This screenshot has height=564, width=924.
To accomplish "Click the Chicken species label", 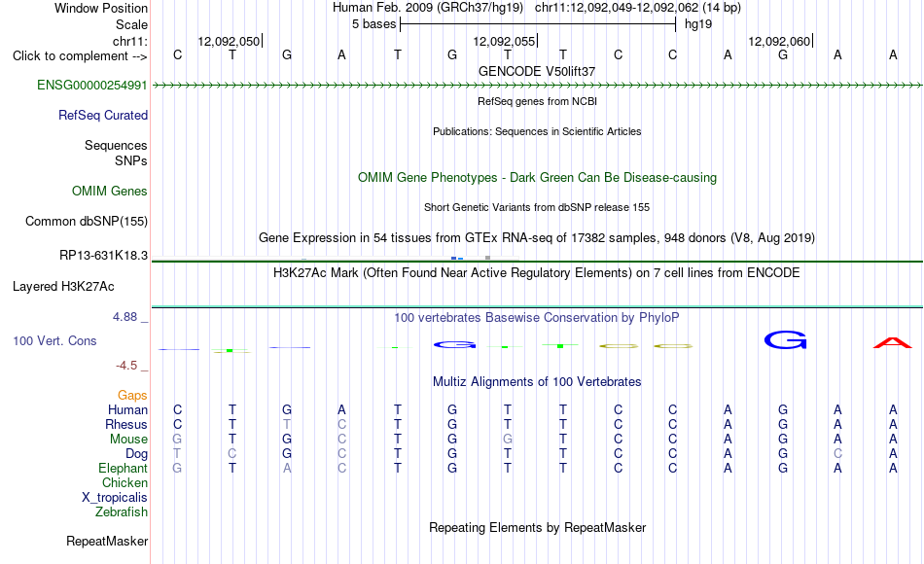I will point(124,482).
